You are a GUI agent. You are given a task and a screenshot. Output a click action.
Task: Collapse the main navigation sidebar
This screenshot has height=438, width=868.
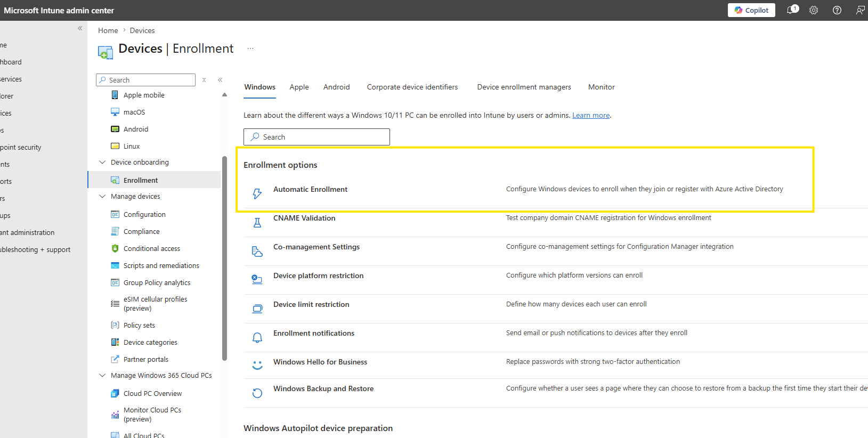(x=80, y=28)
